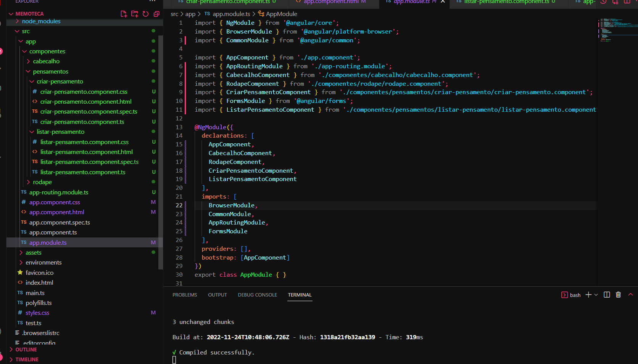Expand the assets folder
The width and height of the screenshot is (638, 364).
click(x=33, y=252)
